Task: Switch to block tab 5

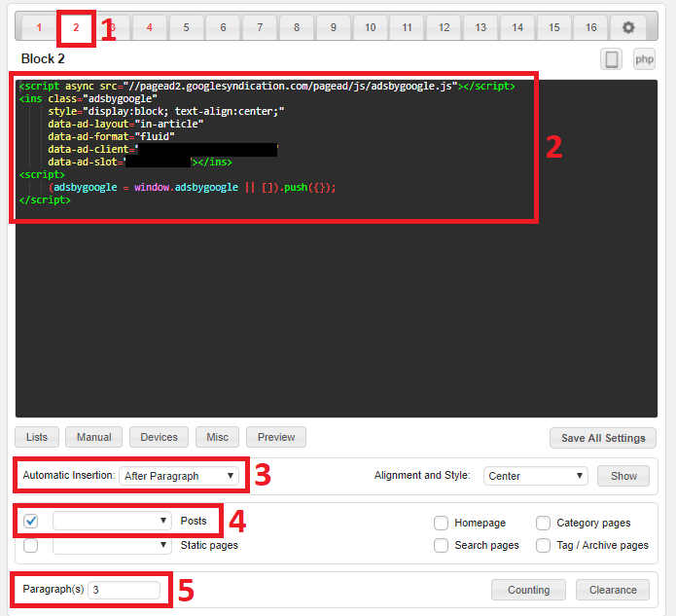Action: pos(186,27)
